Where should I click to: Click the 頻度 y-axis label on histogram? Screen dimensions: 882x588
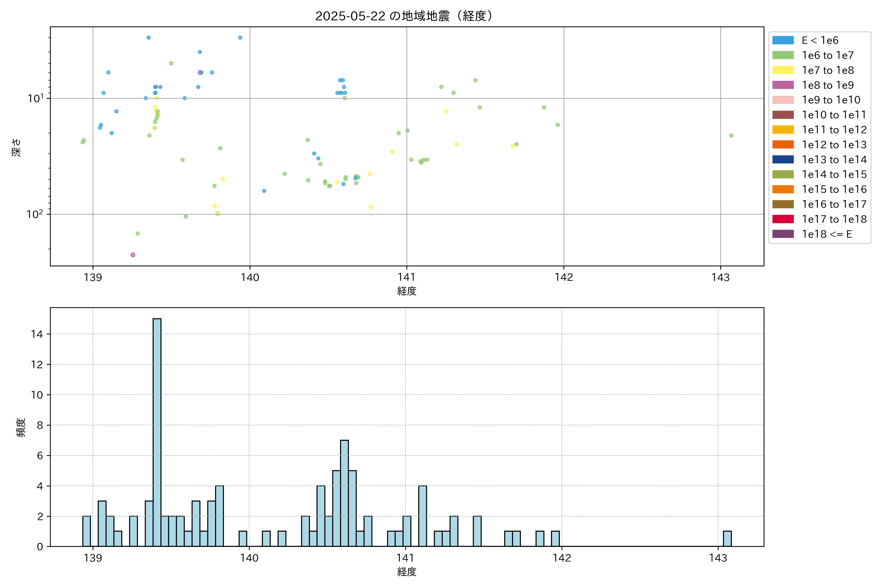(21, 428)
